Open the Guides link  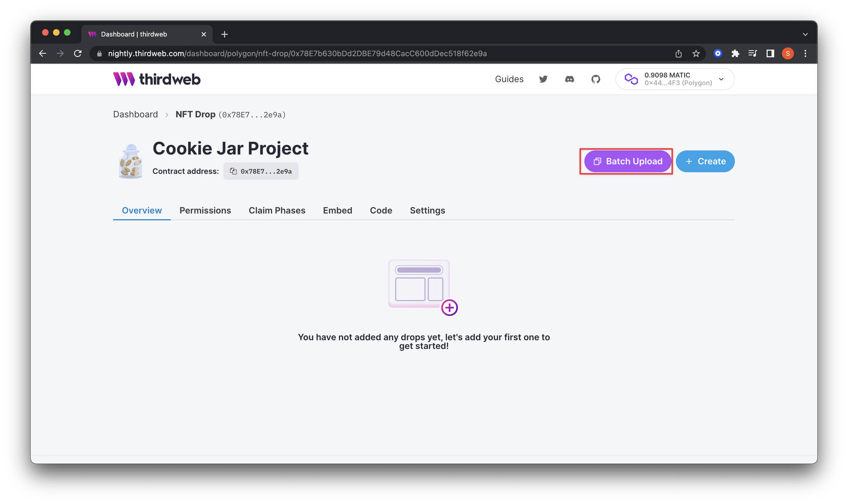[x=509, y=79]
